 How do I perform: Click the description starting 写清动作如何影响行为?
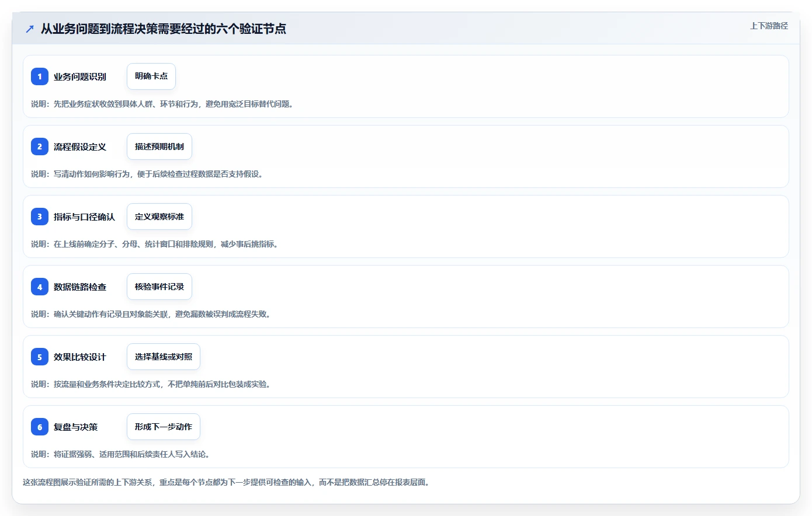[x=148, y=174]
